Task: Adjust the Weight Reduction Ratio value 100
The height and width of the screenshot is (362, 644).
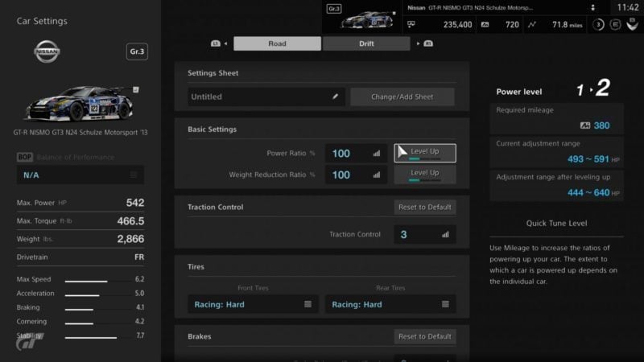Action: point(356,175)
